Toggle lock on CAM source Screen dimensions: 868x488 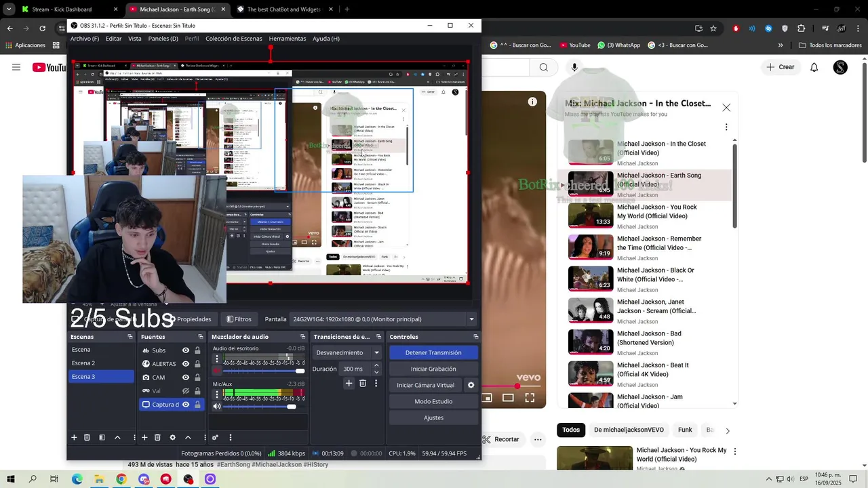(x=197, y=378)
